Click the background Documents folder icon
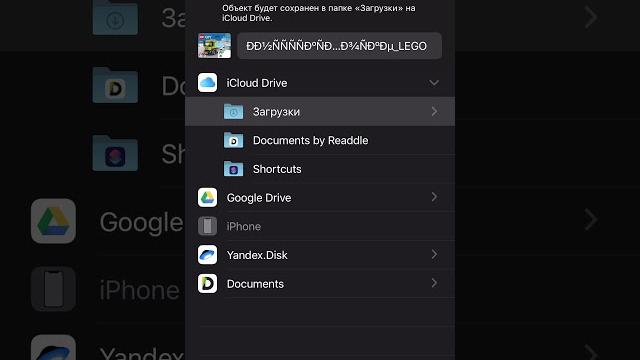The width and height of the screenshot is (640, 360). coord(115,85)
